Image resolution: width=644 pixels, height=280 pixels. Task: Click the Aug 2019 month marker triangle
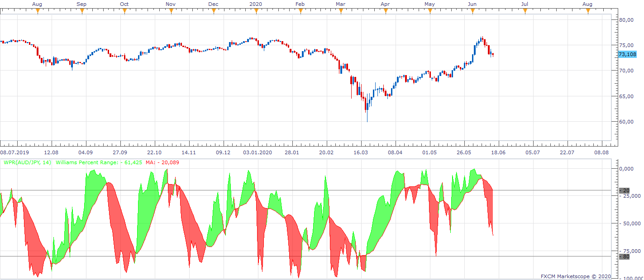(x=38, y=11)
